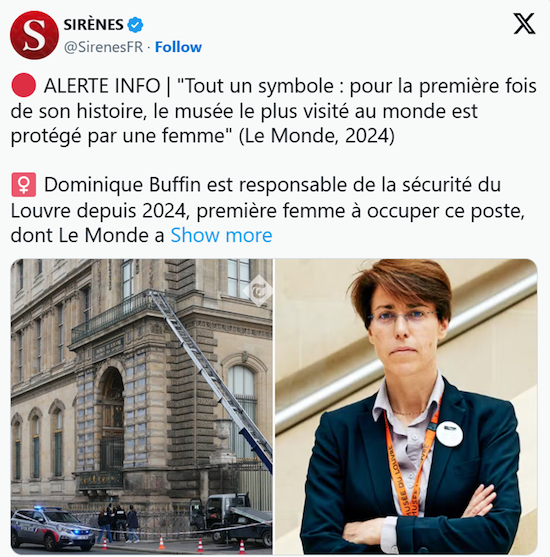Click the police car in Louvre photo
Screen dimensions: 550x557
(52, 528)
